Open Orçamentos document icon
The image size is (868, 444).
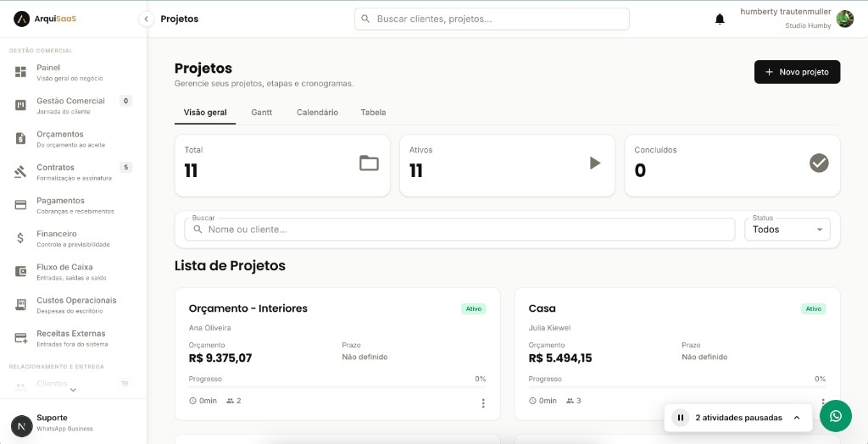[x=20, y=138]
